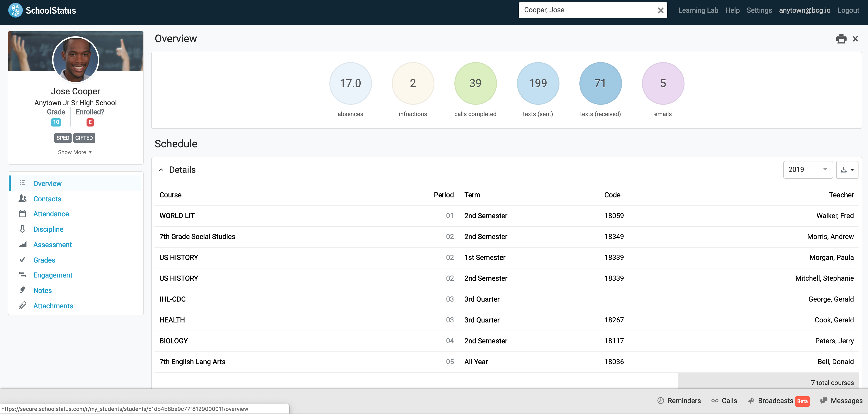Open the Discipline section

[x=48, y=229]
